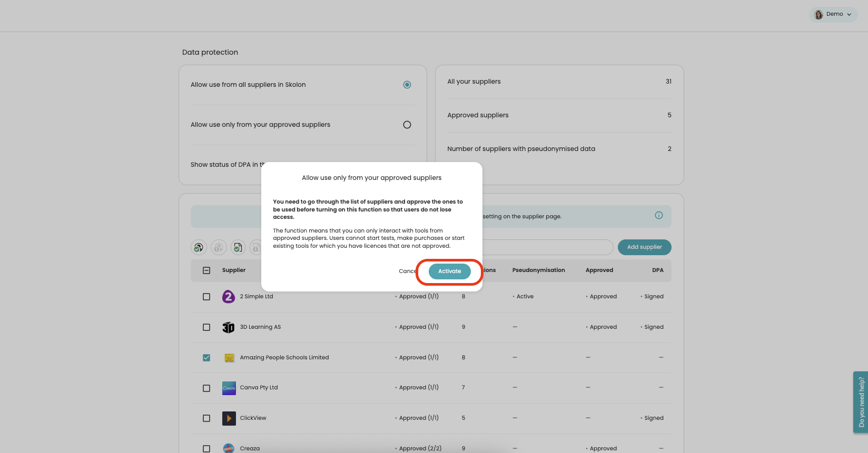
Task: Uncheck the Amazing People Schools Limited checkbox
Action: (x=206, y=358)
